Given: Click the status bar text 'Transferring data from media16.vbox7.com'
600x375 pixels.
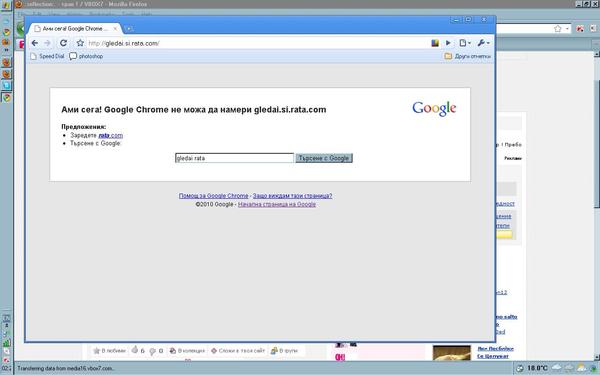Looking at the screenshot, I should coord(65,368).
